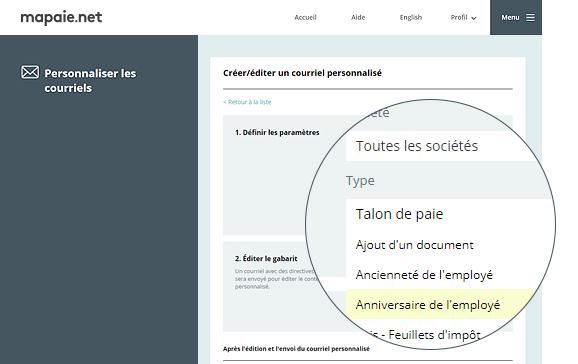Viewport: 578px width, 364px height.
Task: Switch the site language to English
Action: pyautogui.click(x=411, y=17)
